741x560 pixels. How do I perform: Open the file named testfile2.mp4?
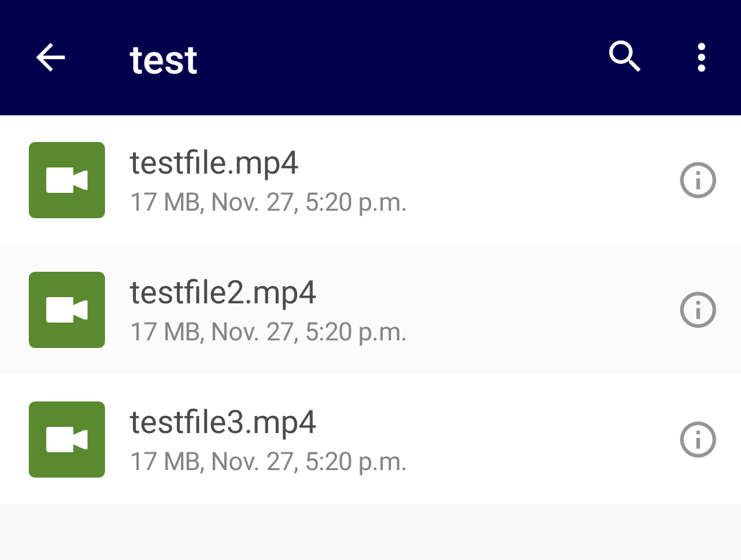click(222, 293)
